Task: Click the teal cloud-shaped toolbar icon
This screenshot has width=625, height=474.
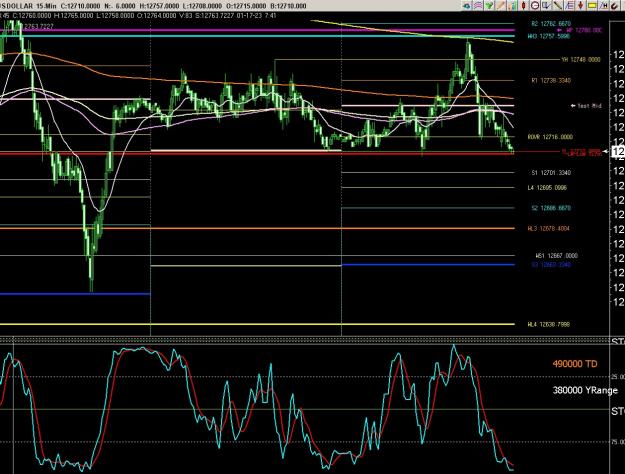Action: [466, 6]
